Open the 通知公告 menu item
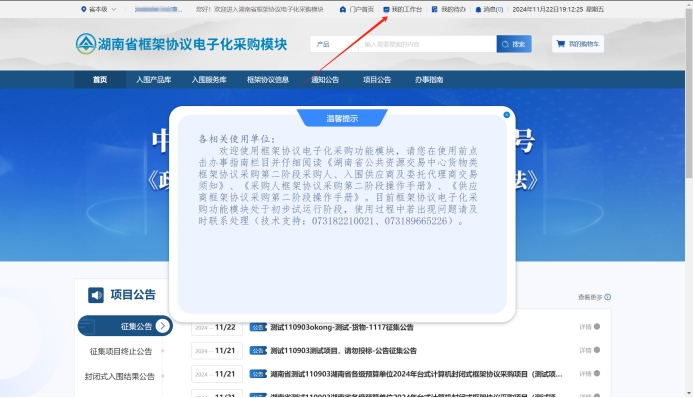 click(325, 80)
